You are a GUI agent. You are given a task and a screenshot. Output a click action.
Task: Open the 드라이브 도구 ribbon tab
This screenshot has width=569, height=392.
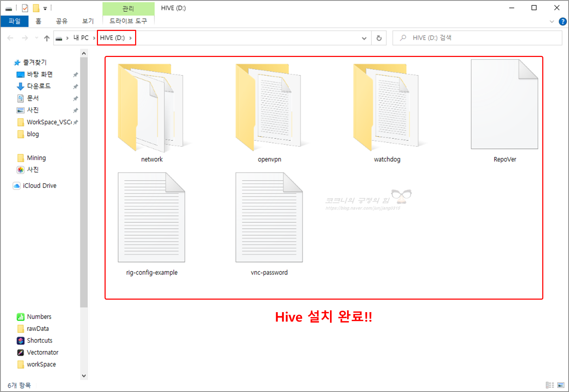[x=128, y=21]
